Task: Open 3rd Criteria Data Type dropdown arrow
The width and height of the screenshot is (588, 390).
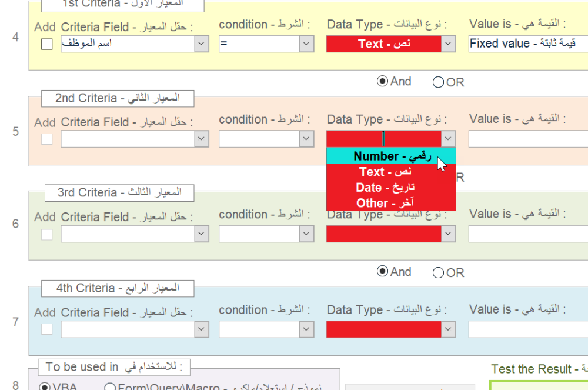Action: [448, 234]
